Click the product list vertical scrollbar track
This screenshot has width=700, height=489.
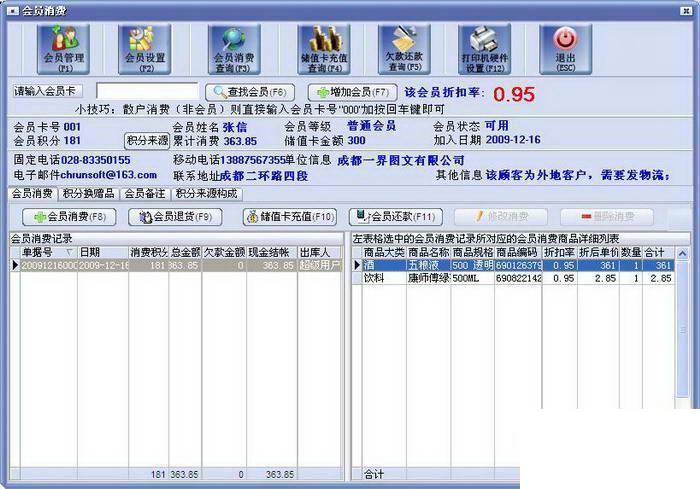(x=683, y=330)
